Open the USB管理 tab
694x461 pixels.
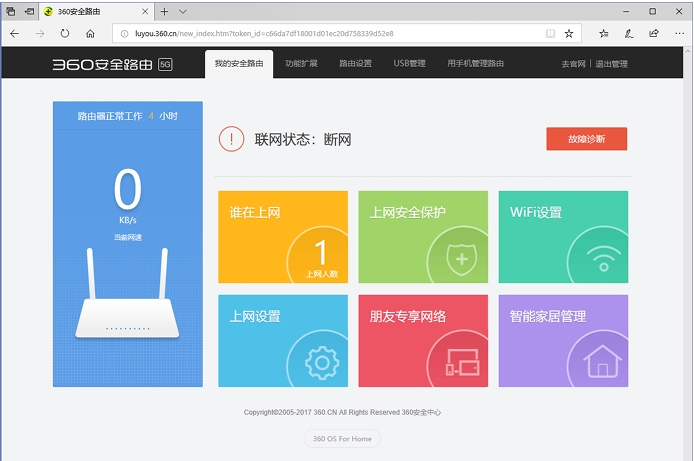pyautogui.click(x=409, y=64)
